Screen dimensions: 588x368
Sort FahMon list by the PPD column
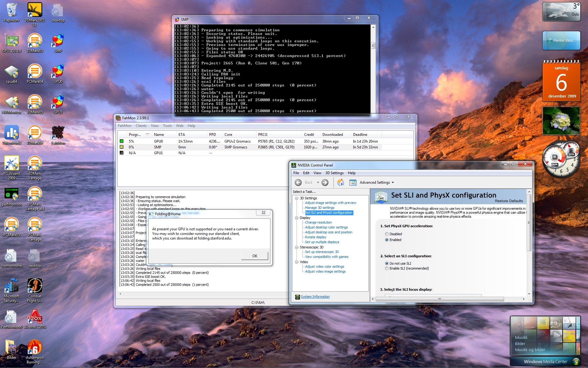pyautogui.click(x=215, y=135)
